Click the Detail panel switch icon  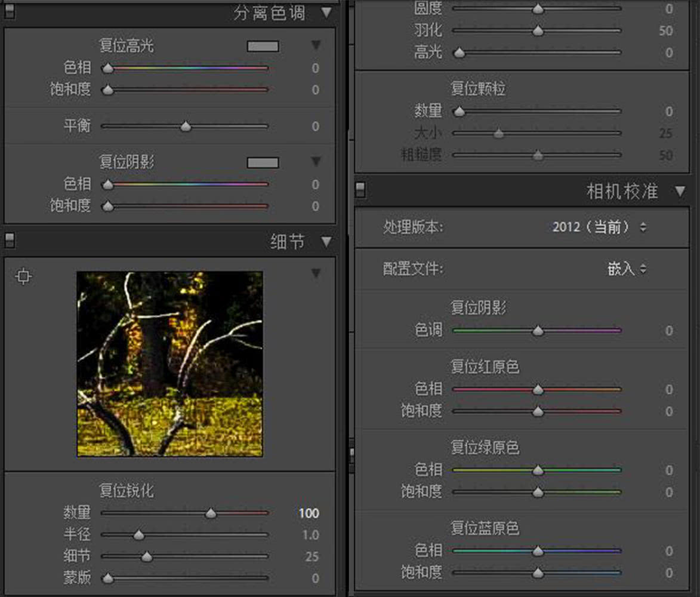click(x=8, y=241)
